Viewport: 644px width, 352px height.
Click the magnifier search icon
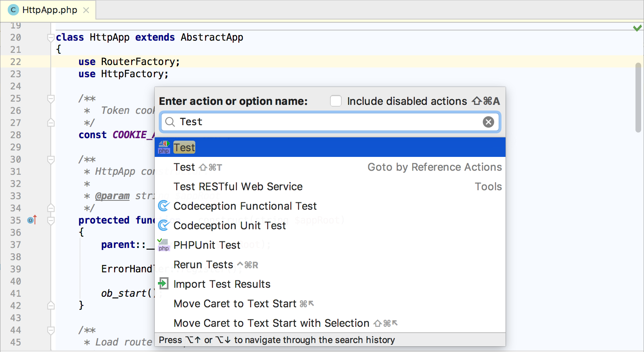pyautogui.click(x=170, y=122)
